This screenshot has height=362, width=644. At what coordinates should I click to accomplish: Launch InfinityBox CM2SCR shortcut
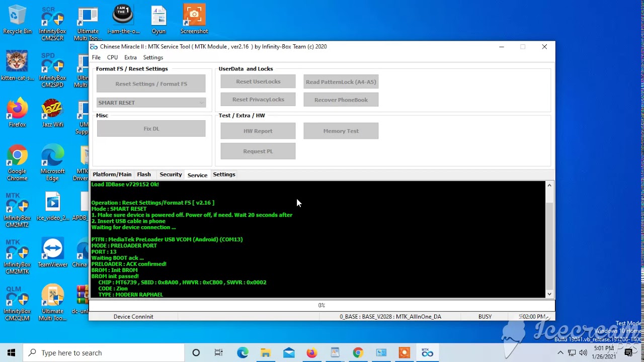point(52,24)
